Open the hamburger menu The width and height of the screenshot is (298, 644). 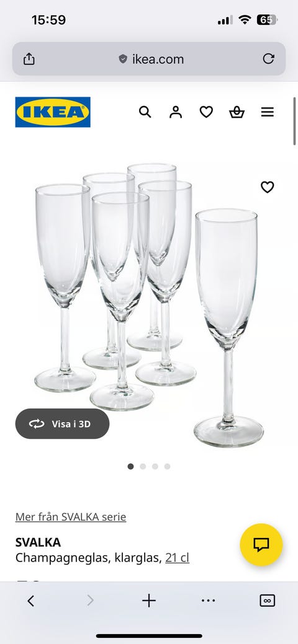pos(268,112)
